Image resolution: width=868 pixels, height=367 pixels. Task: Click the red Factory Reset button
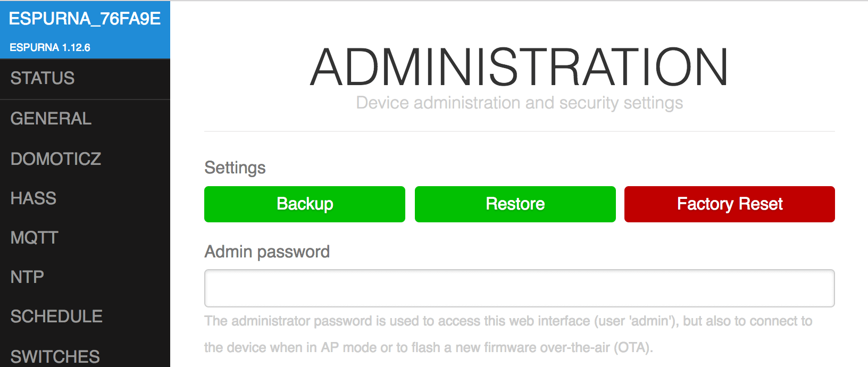pos(729,204)
